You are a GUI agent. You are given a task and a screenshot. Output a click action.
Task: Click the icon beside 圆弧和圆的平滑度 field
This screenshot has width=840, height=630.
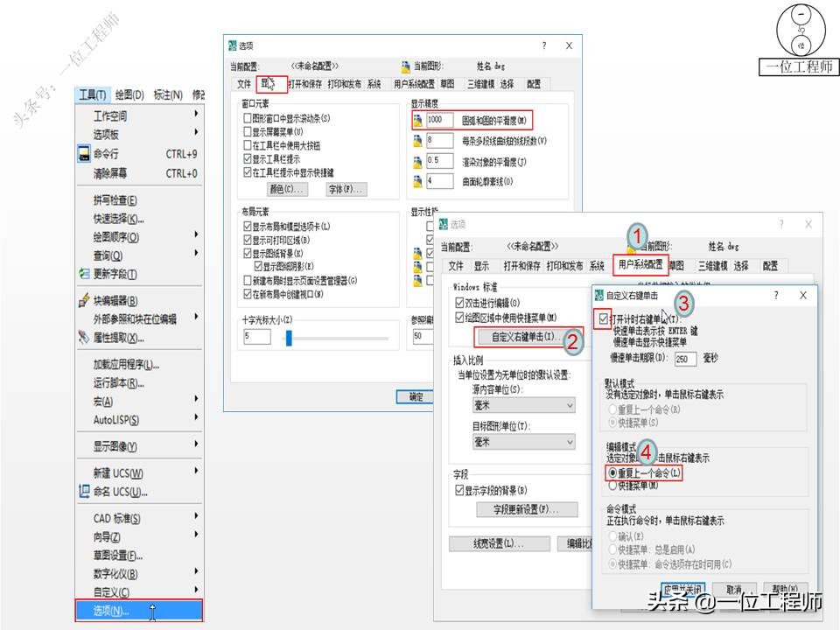point(417,119)
